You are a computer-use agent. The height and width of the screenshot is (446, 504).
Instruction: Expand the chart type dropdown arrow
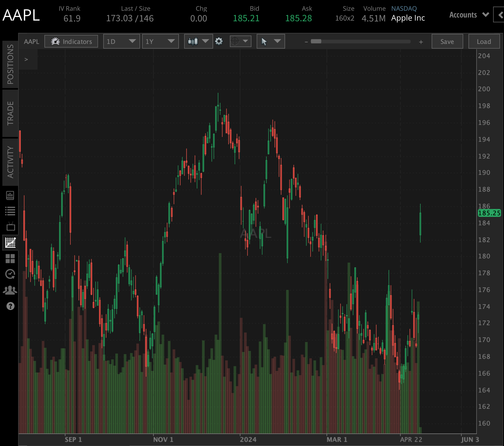[205, 41]
